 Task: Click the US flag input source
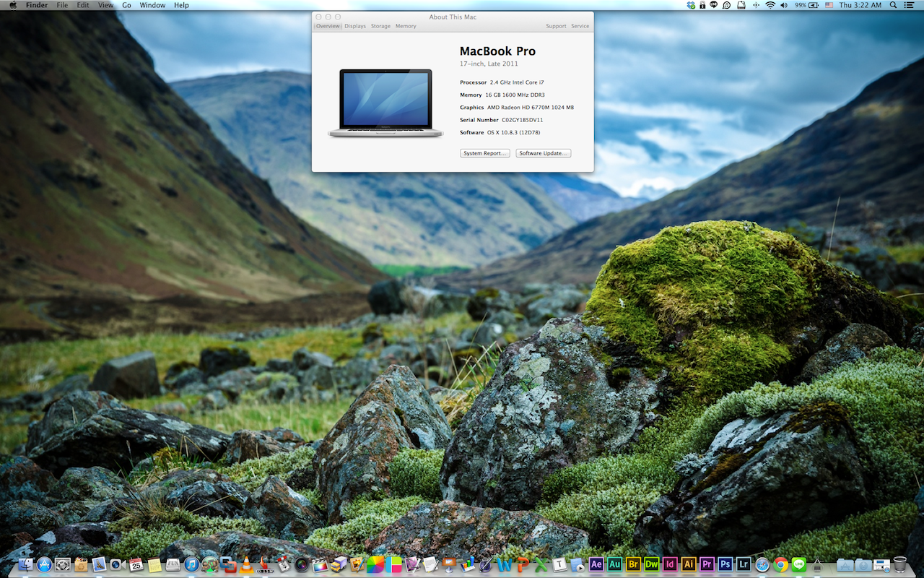[829, 5]
